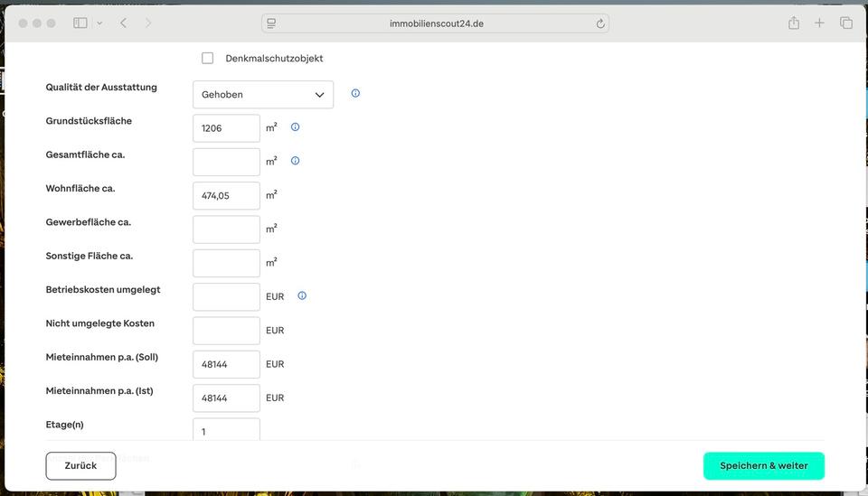Show Safari tab overview
868x496 pixels.
[x=845, y=23]
